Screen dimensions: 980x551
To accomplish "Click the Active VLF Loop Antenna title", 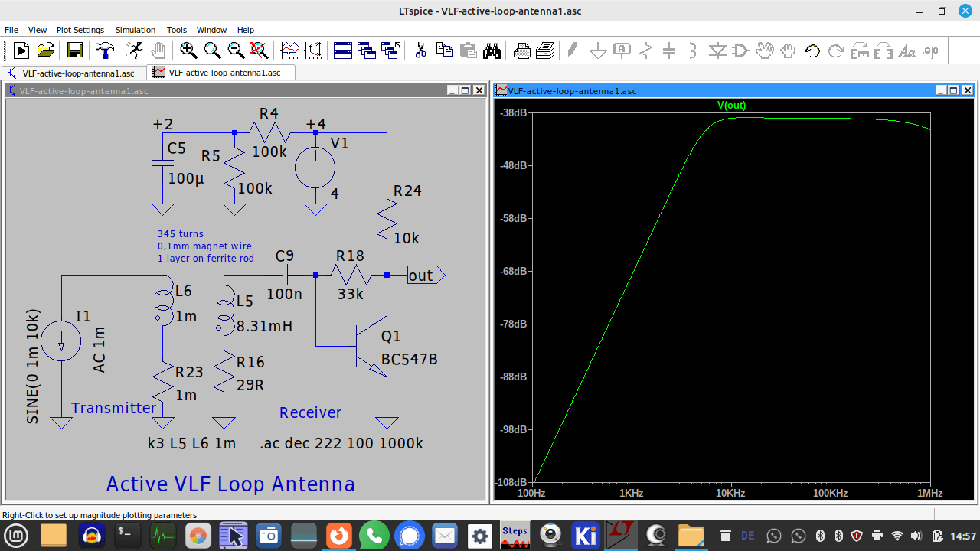I will (x=230, y=484).
